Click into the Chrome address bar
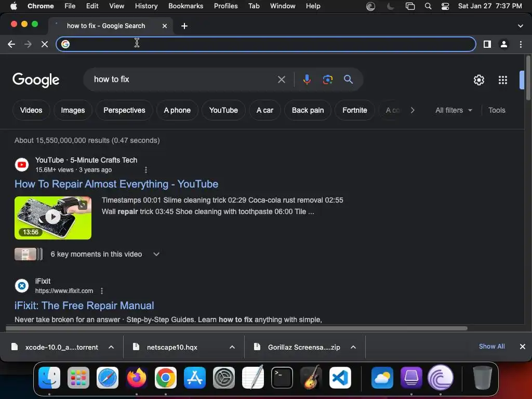Viewport: 532px width, 399px height. [265, 44]
